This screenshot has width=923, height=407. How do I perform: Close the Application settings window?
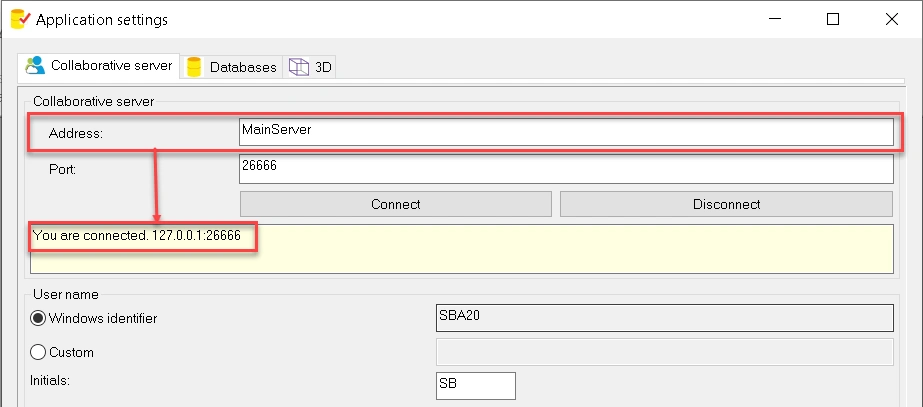pos(889,19)
